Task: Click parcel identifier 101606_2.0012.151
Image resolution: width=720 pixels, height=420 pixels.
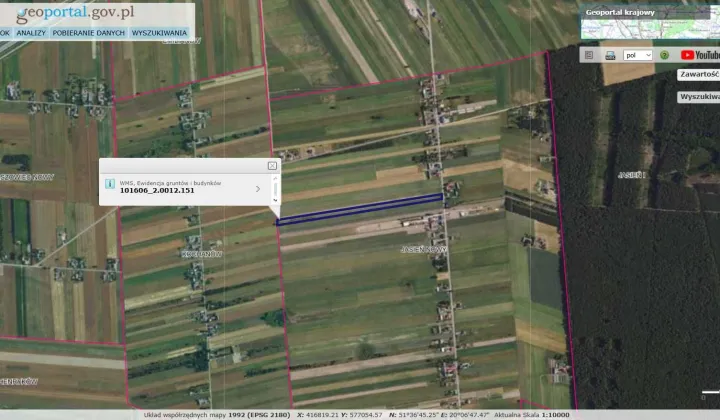Action: (x=157, y=190)
